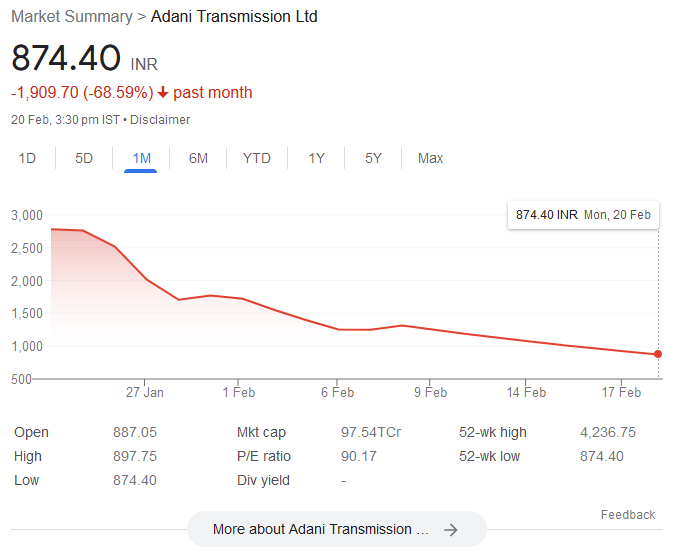Click the 874.40 INR chart tooltip
The image size is (692, 554).
[583, 215]
